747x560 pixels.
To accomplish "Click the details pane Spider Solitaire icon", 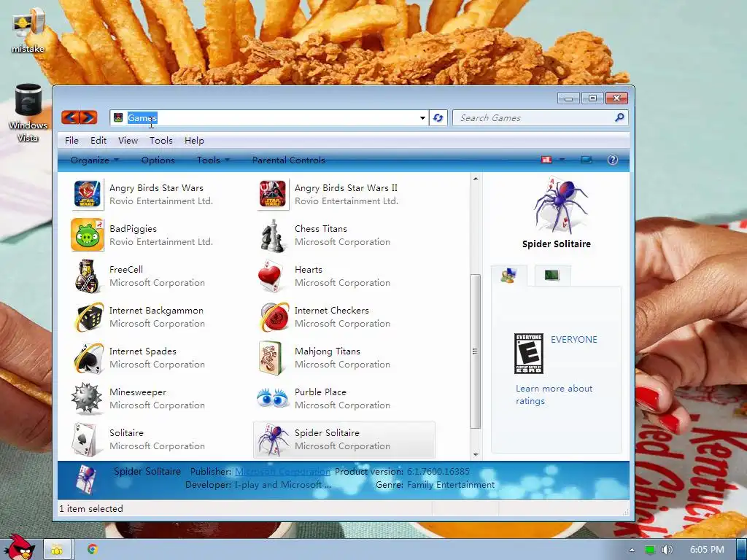I will (x=86, y=480).
